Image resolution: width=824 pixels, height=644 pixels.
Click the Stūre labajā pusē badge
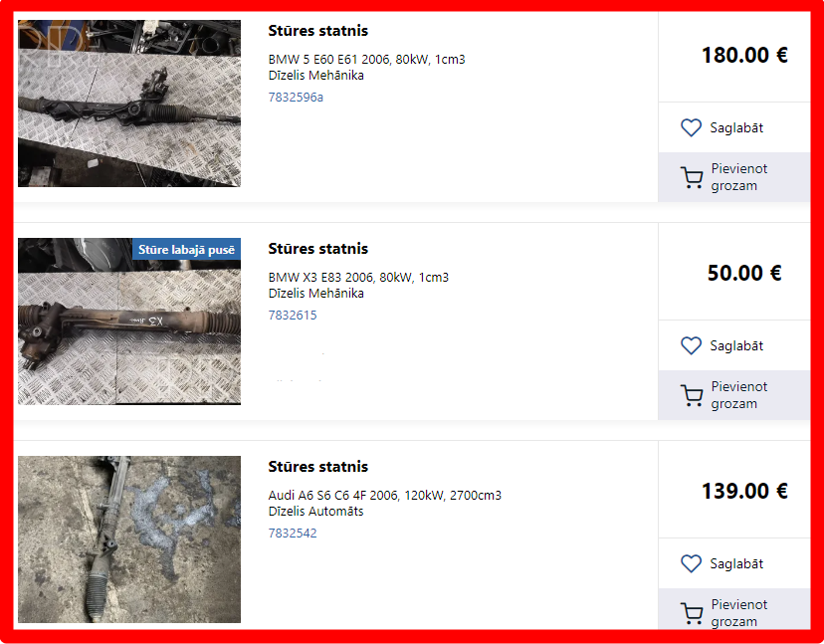coord(186,250)
